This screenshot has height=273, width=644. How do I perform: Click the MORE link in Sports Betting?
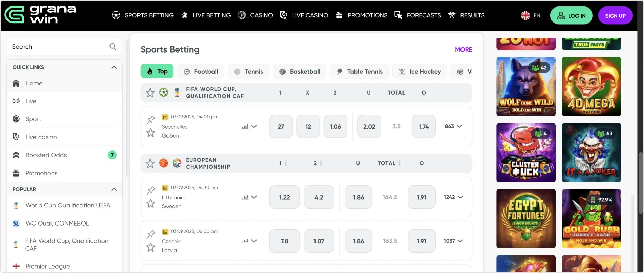(x=463, y=49)
